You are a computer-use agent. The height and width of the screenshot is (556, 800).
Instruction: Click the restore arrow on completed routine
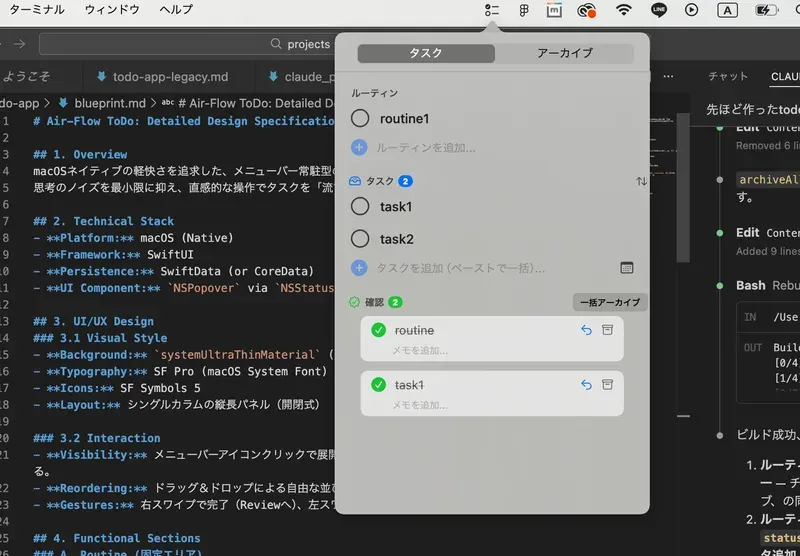click(x=586, y=330)
